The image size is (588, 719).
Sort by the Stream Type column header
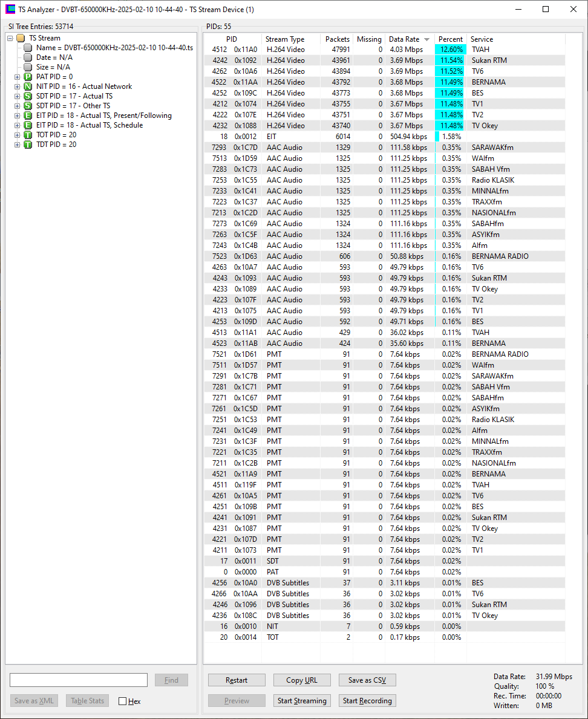coord(285,39)
